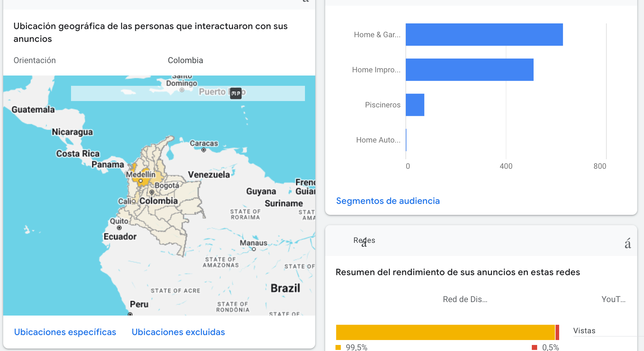Click the dark MP badge icon on map

coord(236,93)
